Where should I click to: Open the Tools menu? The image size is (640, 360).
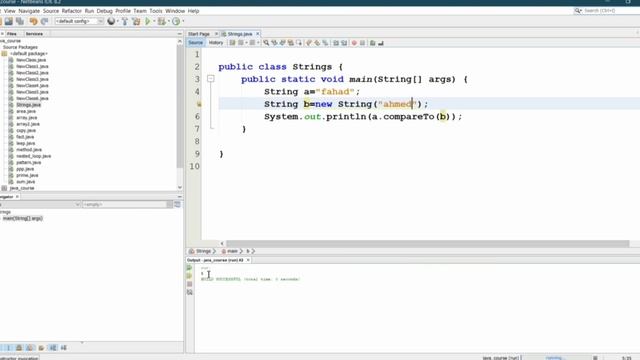tap(156, 11)
